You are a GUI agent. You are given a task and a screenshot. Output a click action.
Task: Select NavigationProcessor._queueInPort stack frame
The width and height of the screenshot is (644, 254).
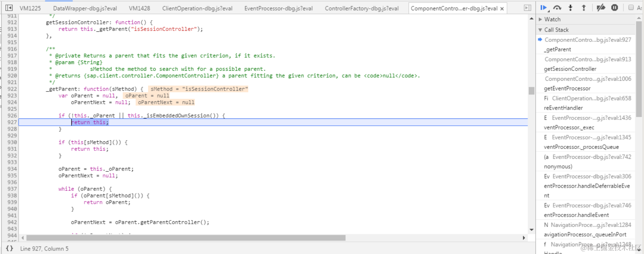click(x=586, y=230)
